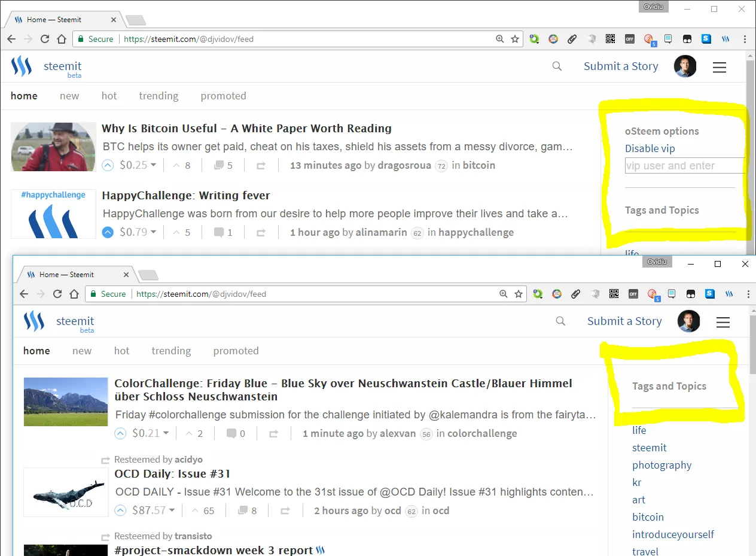
Task: Go back using the arrow in the front window
Action: pos(24,294)
